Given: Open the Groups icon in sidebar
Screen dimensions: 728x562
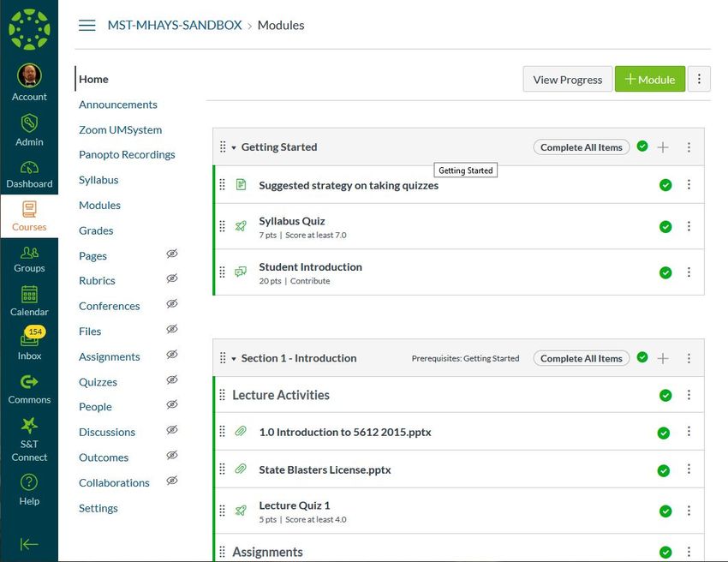Looking at the screenshot, I should click(29, 252).
